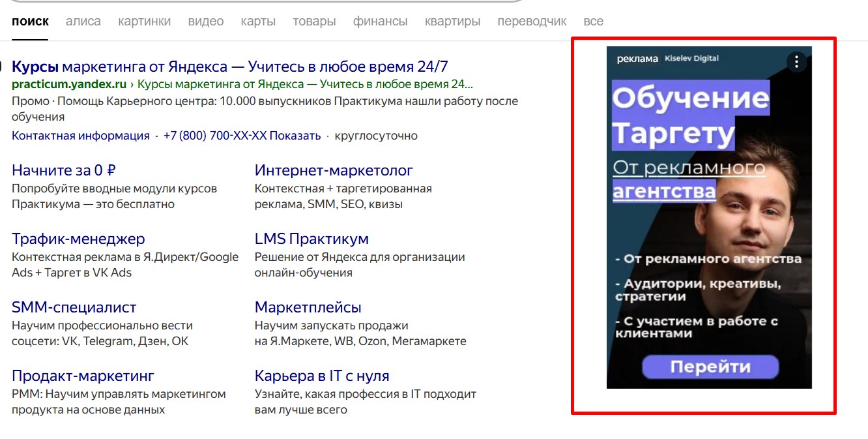Open the финансы tab
The height and width of the screenshot is (439, 868).
click(380, 22)
